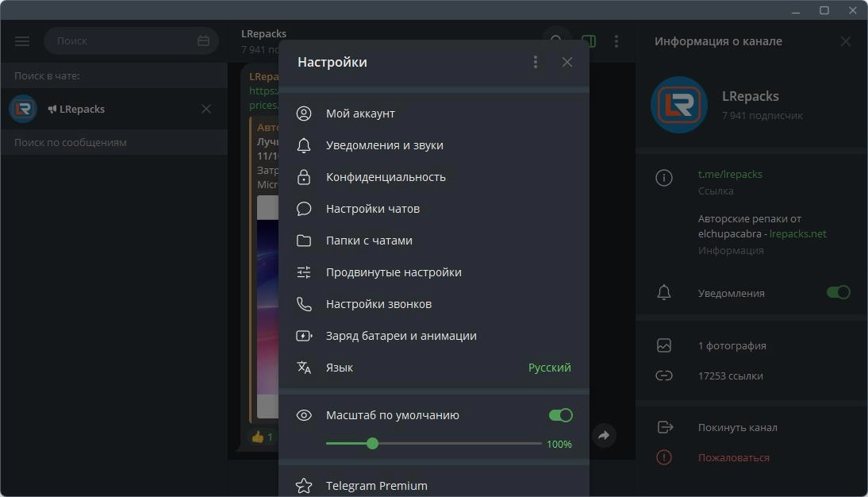Open Telegram Premium settings

(433, 485)
